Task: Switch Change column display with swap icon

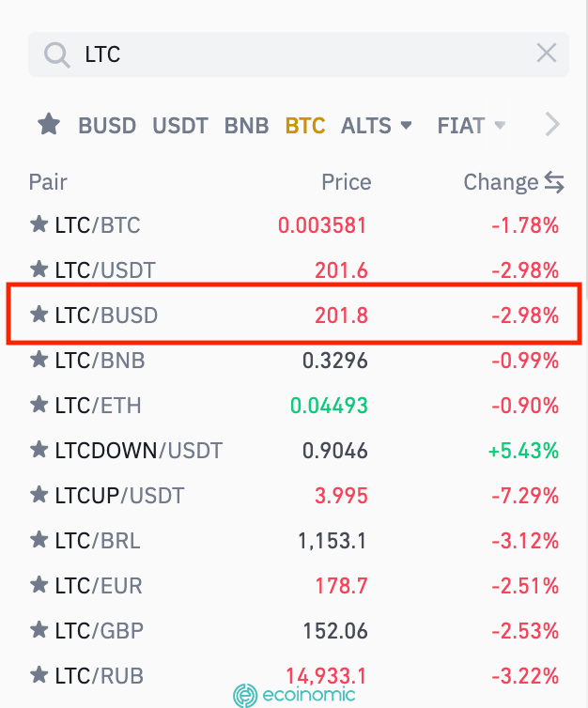Action: click(x=553, y=182)
